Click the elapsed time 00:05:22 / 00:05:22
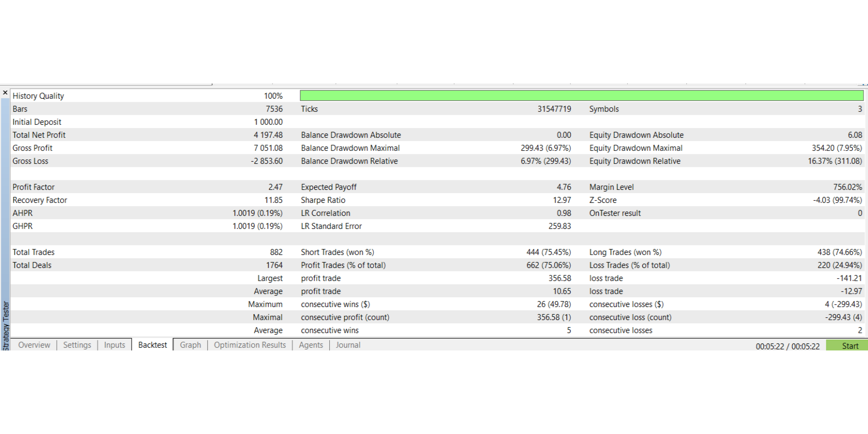Image resolution: width=868 pixels, height=434 pixels. (788, 346)
